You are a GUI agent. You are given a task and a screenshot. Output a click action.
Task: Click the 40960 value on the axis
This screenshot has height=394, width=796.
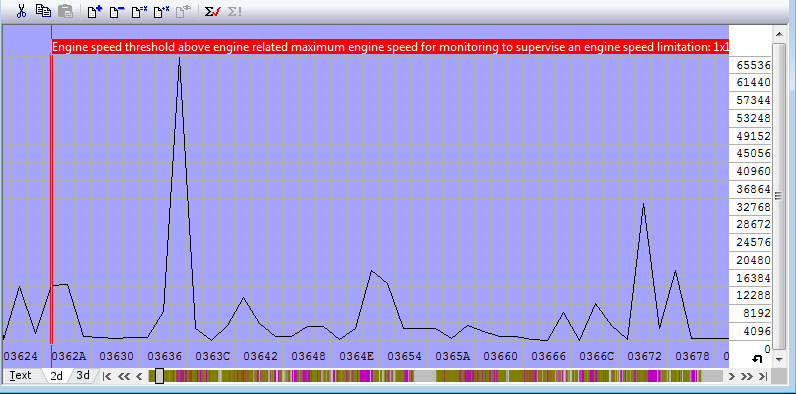tap(754, 172)
